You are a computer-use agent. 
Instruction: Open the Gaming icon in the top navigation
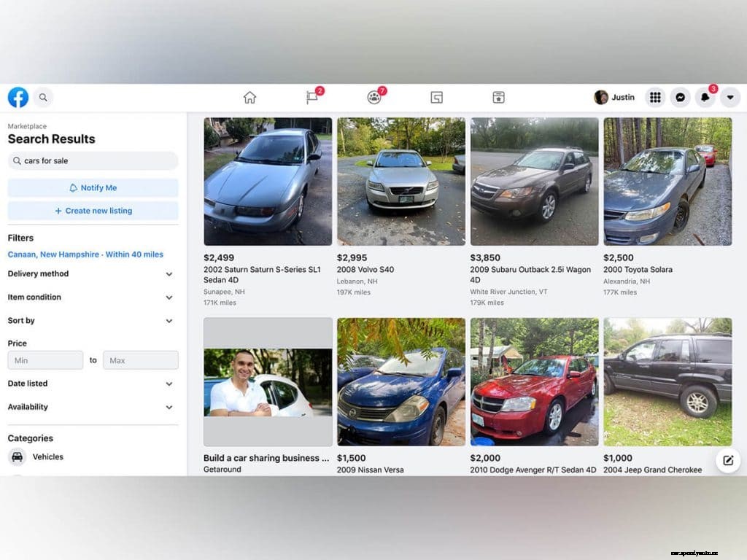436,97
